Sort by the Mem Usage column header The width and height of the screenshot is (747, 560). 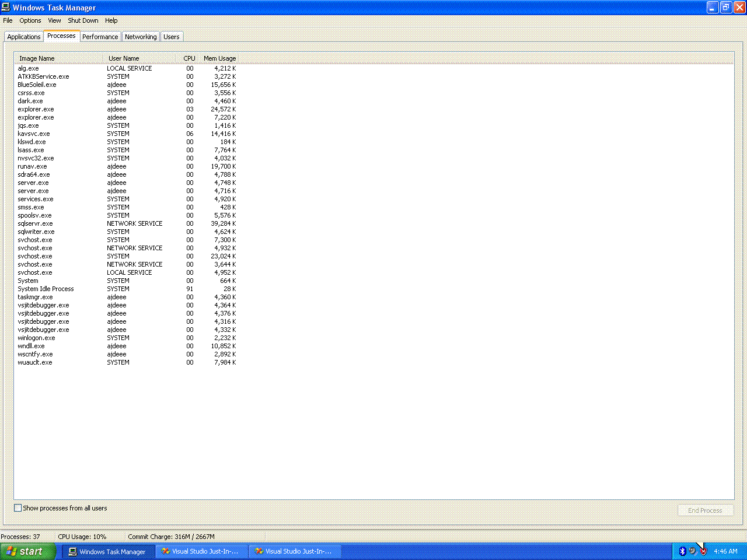[x=219, y=58]
